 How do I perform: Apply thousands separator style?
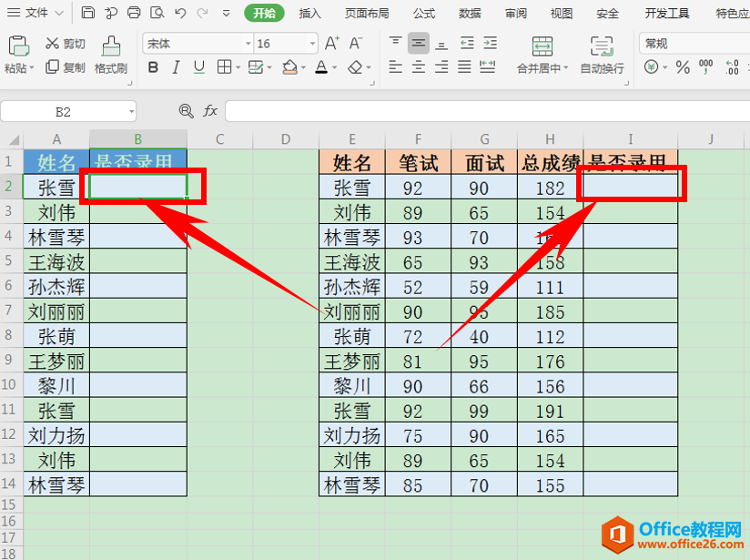[705, 67]
